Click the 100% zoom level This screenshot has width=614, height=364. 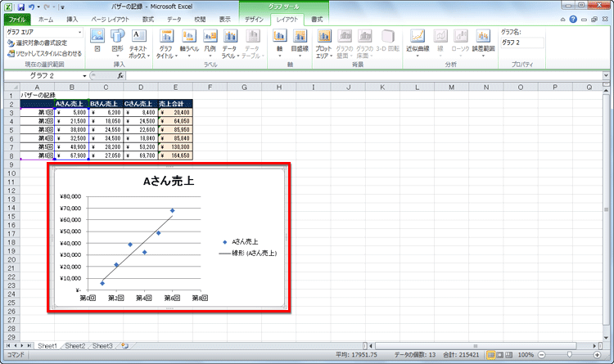[x=526, y=355]
